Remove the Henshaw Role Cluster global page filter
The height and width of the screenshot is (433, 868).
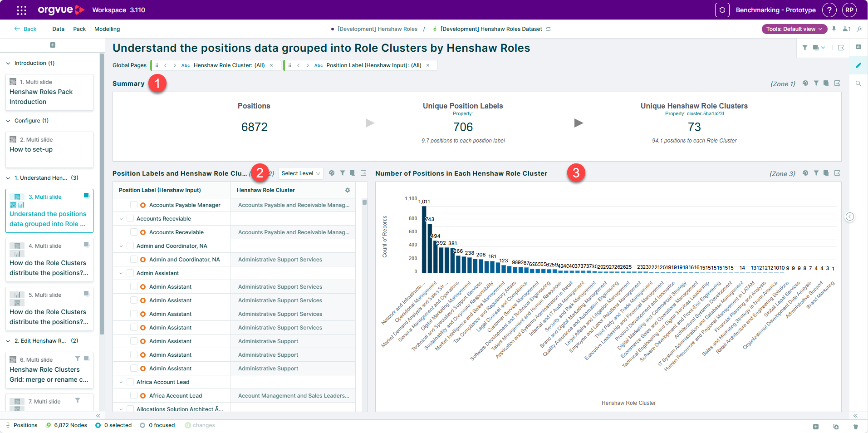coord(271,65)
